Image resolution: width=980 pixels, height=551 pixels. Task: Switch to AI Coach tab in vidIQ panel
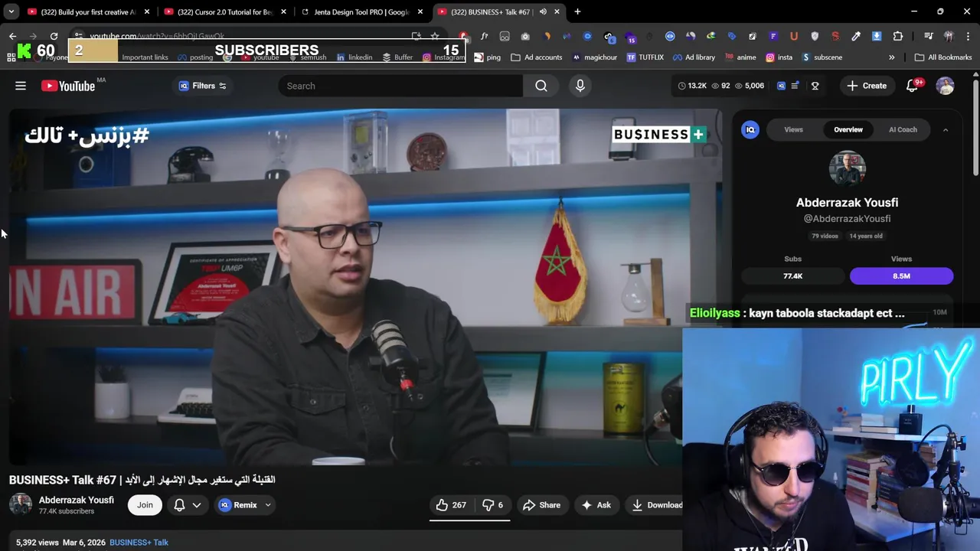(x=903, y=129)
